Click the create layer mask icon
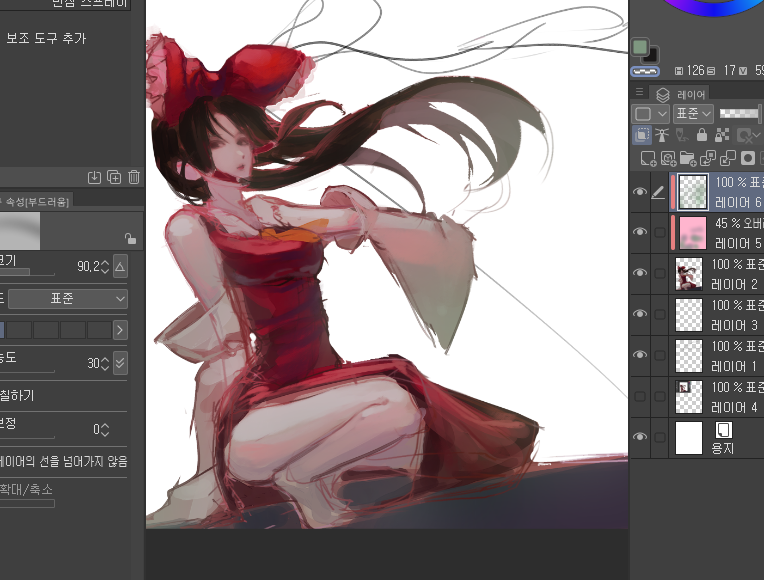Viewport: 764px width, 580px height. tap(748, 158)
